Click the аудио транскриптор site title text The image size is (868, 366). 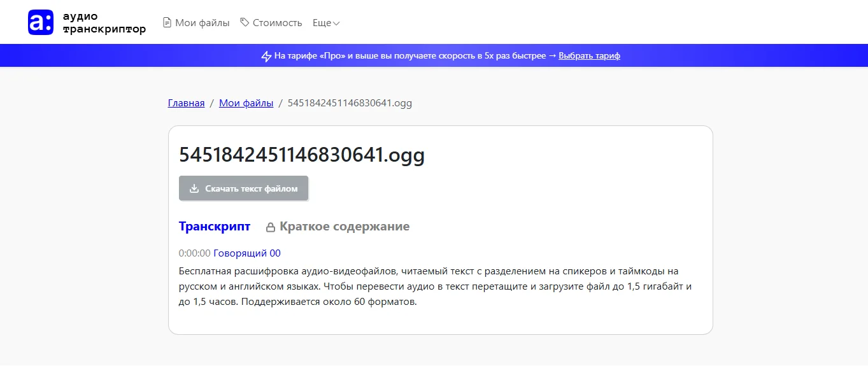point(104,23)
